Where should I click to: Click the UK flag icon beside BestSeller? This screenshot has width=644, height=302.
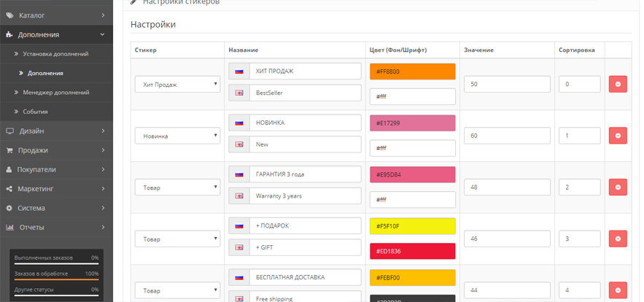pos(239,93)
